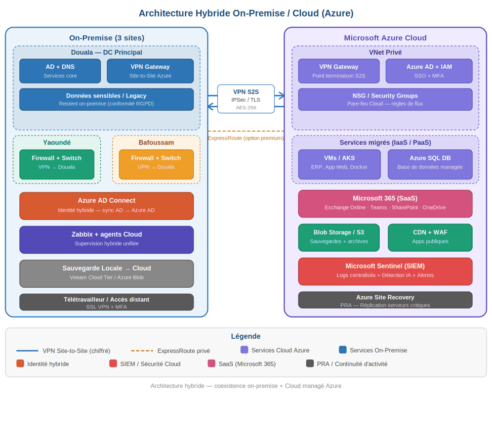The width and height of the screenshot is (492, 448).
Task: Select the NSG / Security Groups block
Action: tap(385, 100)
